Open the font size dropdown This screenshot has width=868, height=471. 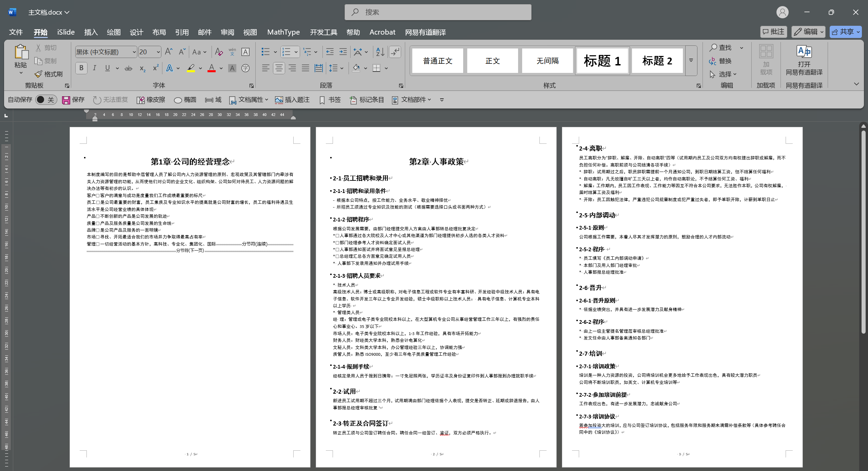coord(158,52)
